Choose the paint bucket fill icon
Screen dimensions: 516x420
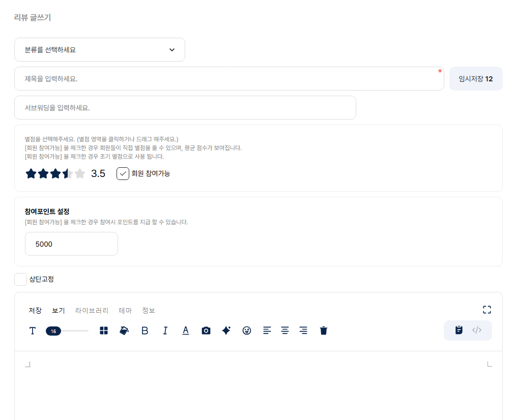[124, 331]
